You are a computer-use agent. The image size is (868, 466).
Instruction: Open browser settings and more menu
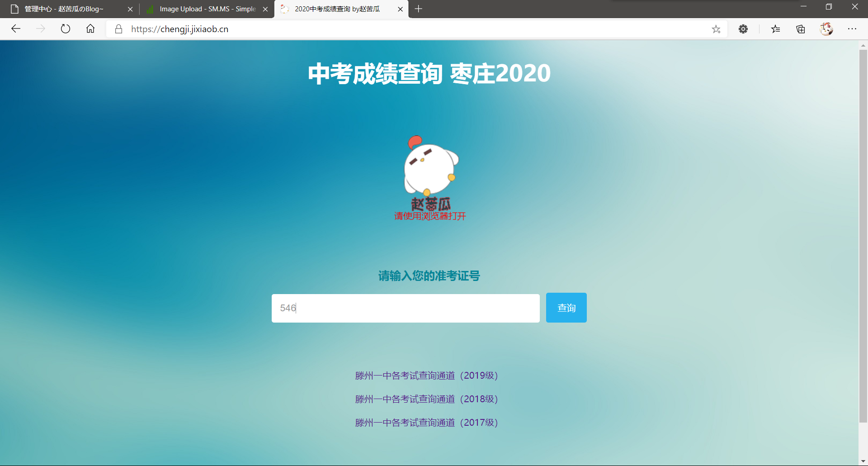852,29
